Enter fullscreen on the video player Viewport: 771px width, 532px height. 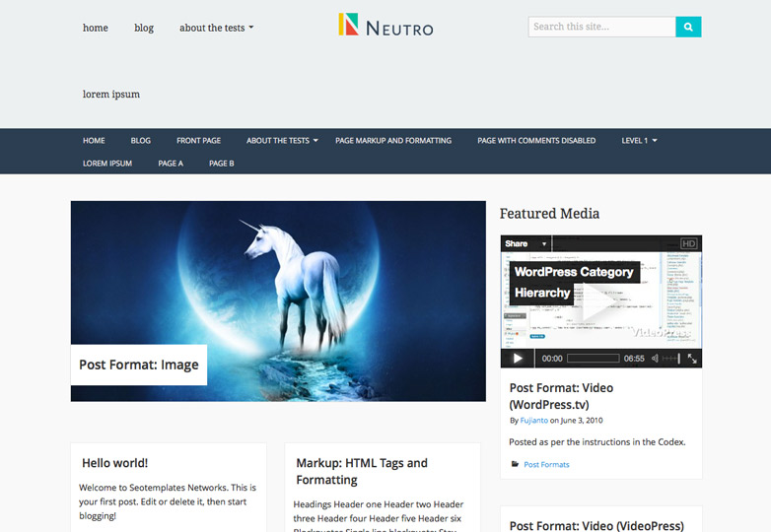click(692, 359)
